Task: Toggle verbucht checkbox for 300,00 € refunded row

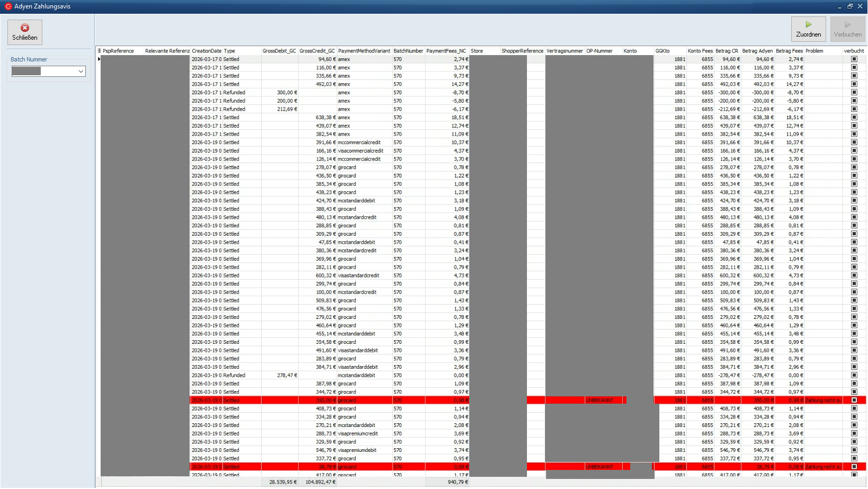Action: (x=854, y=93)
